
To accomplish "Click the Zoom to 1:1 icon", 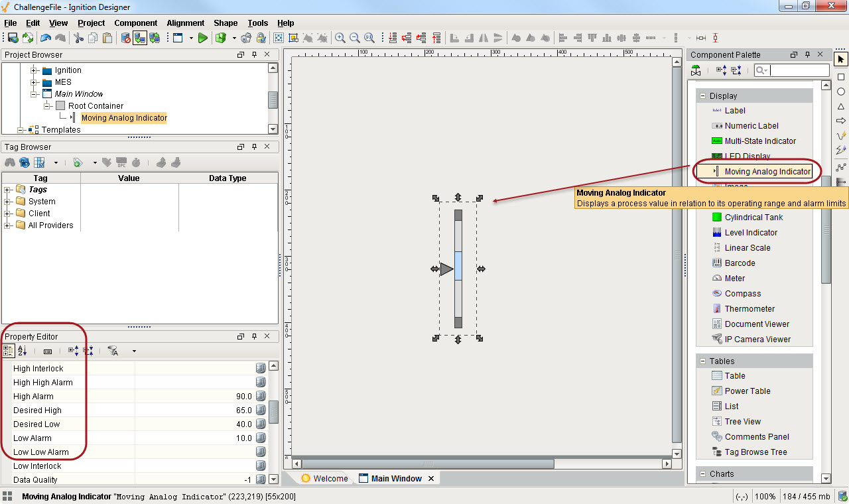I will (x=369, y=38).
